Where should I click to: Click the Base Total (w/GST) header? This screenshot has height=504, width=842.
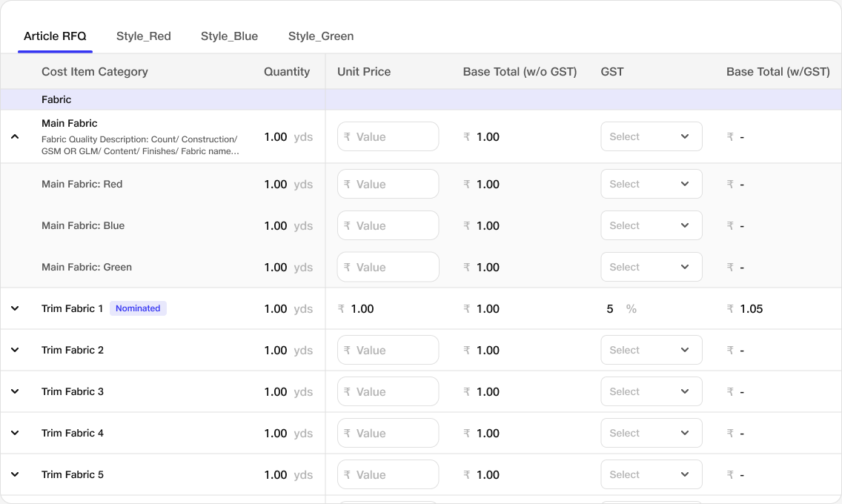pos(778,71)
